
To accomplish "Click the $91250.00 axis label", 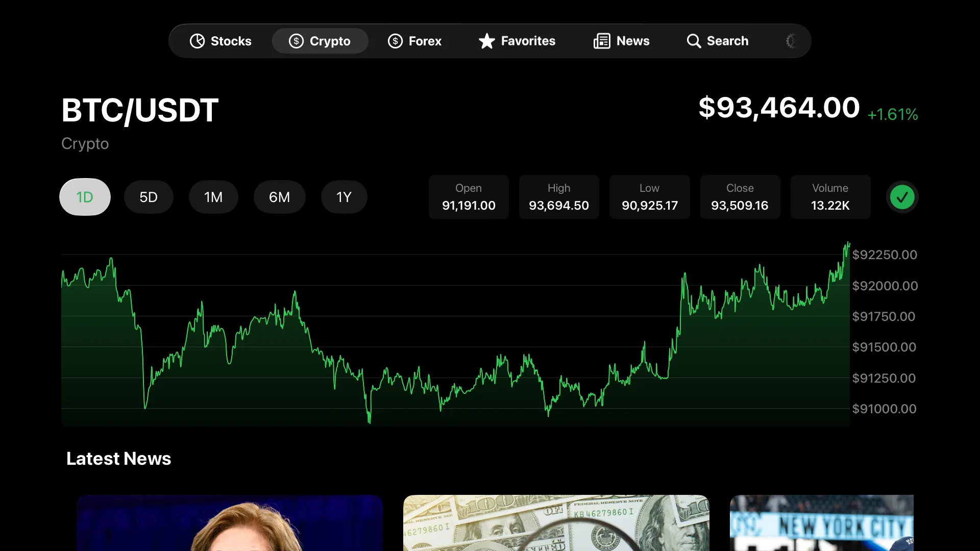I will [884, 378].
